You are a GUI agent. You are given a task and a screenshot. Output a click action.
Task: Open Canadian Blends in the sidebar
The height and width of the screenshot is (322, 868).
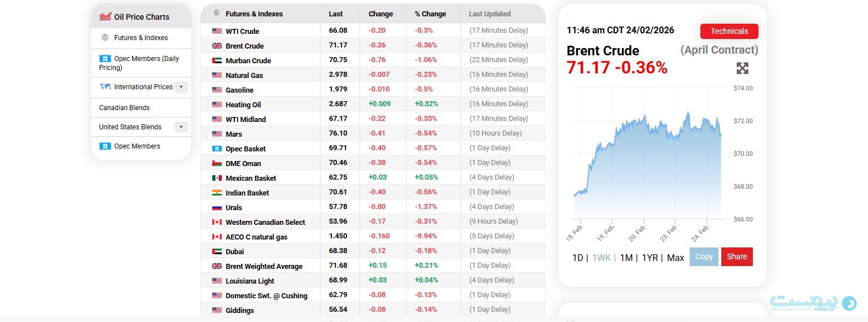124,108
